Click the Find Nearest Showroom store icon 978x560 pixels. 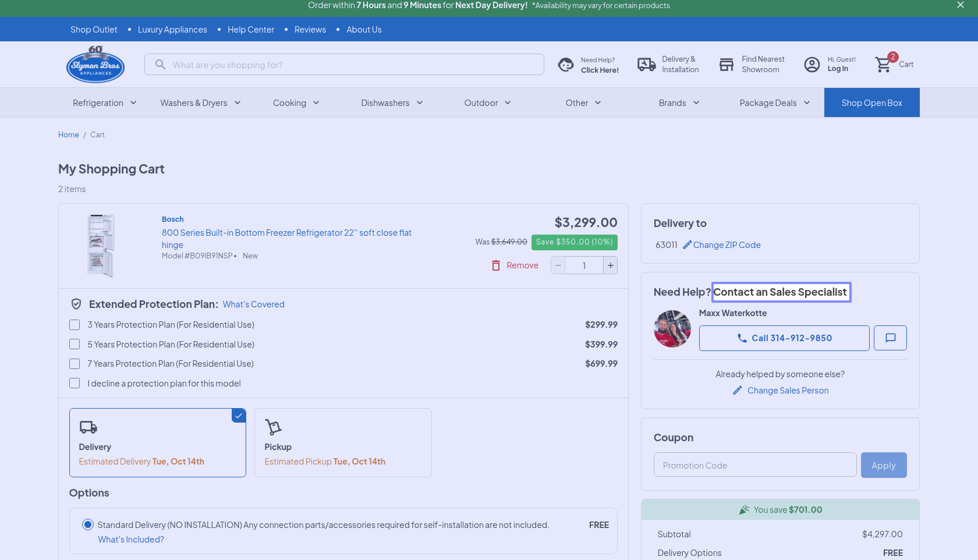pyautogui.click(x=726, y=65)
